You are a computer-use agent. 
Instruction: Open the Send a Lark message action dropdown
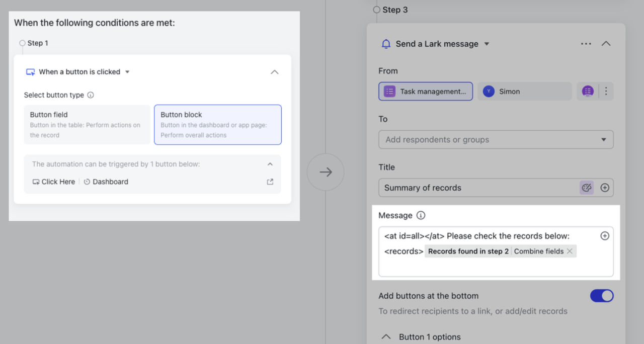pyautogui.click(x=487, y=44)
